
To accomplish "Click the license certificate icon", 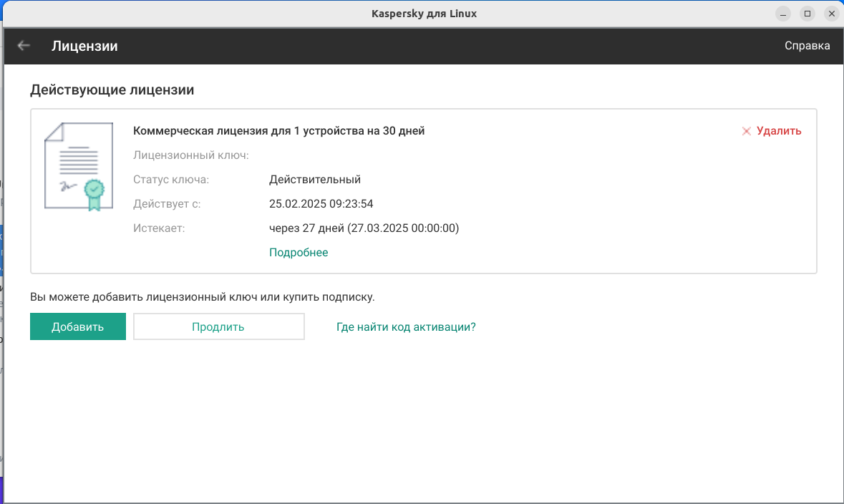I will (x=79, y=166).
